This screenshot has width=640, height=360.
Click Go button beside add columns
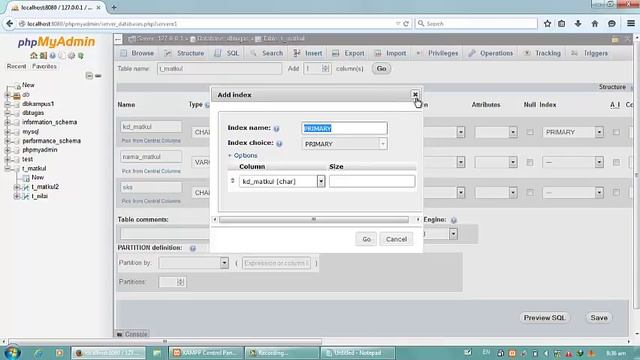click(x=381, y=69)
